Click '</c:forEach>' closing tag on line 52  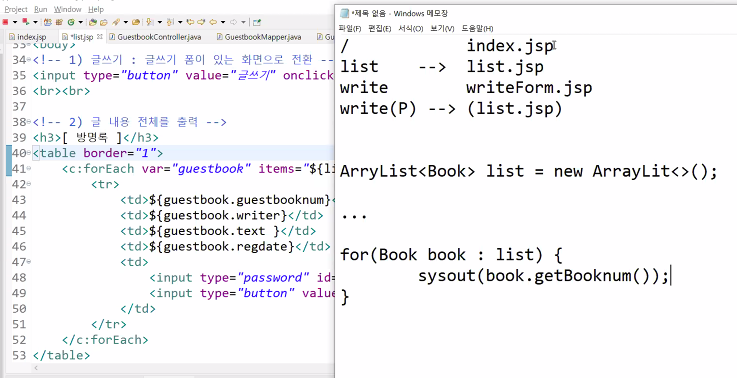(105, 339)
